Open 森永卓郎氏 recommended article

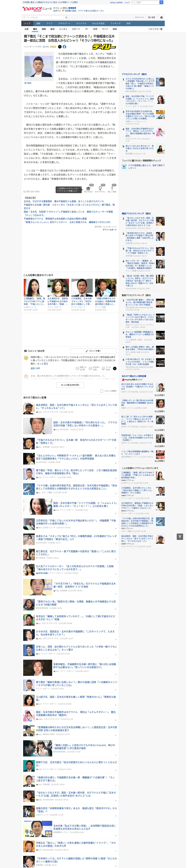pyautogui.click(x=76, y=406)
